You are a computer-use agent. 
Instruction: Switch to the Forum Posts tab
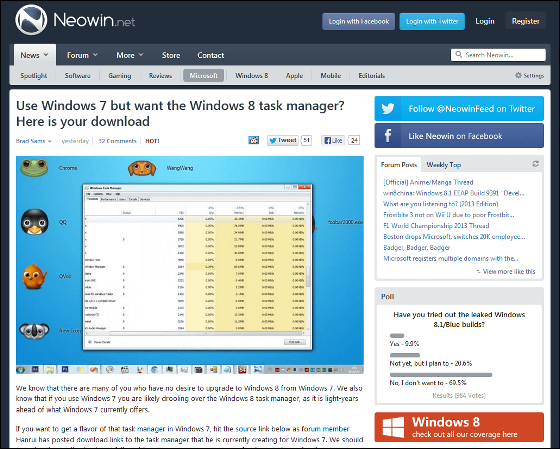coord(399,165)
